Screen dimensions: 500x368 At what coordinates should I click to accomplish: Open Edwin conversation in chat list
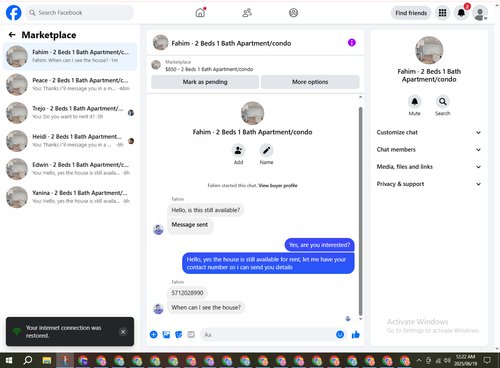coord(70,169)
